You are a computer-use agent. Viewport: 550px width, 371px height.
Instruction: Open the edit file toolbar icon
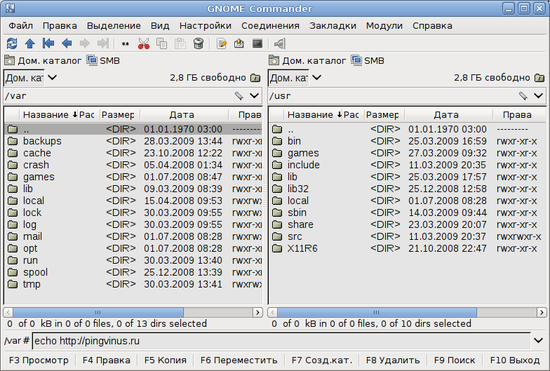coord(221,43)
